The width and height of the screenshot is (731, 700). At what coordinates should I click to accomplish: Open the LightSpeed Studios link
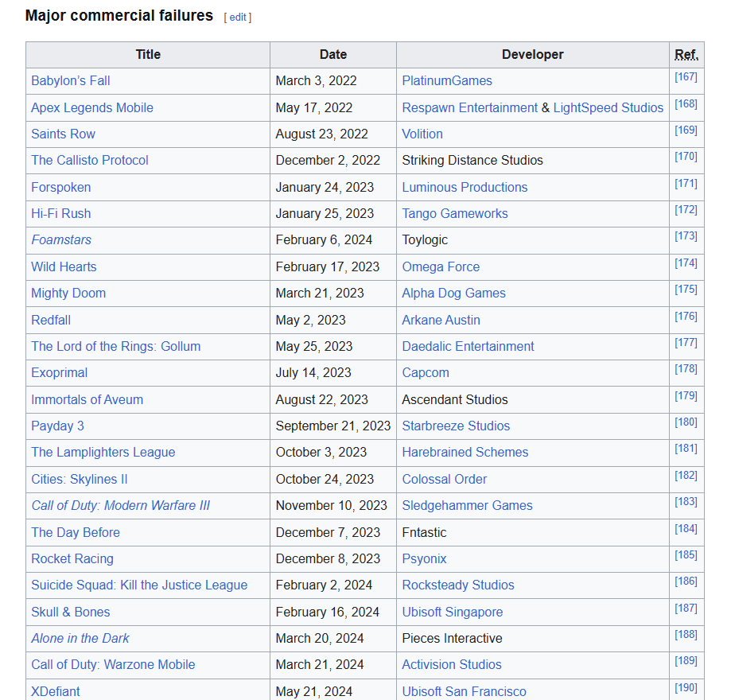609,107
